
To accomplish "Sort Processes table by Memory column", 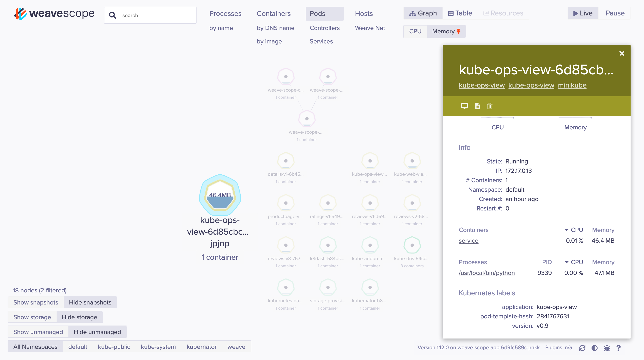I will (603, 262).
